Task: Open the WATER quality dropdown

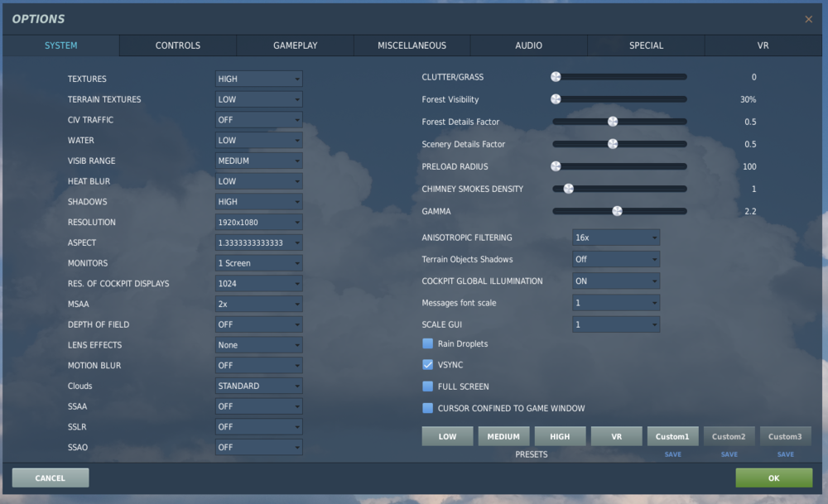Action: point(258,140)
